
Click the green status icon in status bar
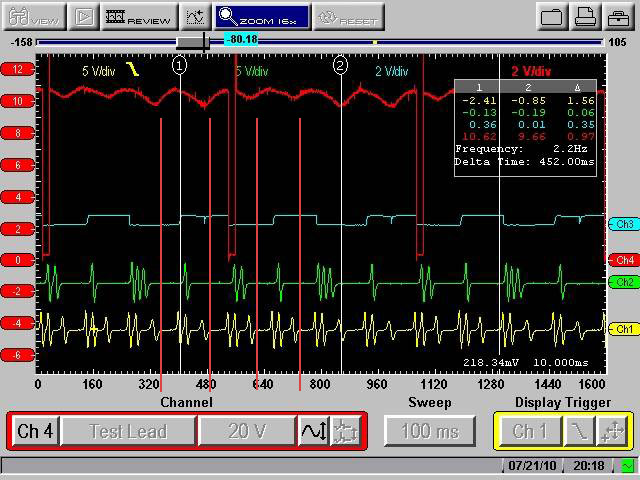628,466
